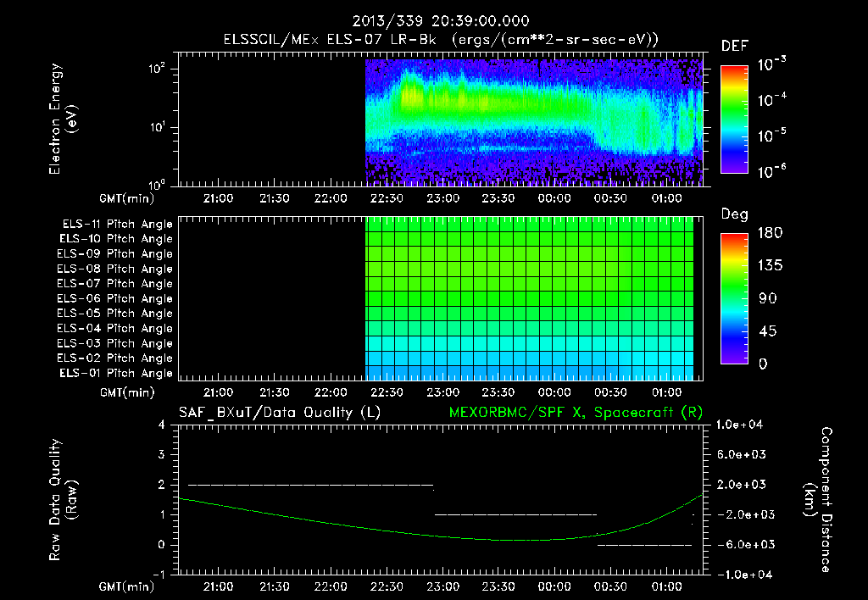This screenshot has height=600, width=868.
Task: Select the 'ELS-03 Pitch Angle' row label
Action: [x=115, y=343]
